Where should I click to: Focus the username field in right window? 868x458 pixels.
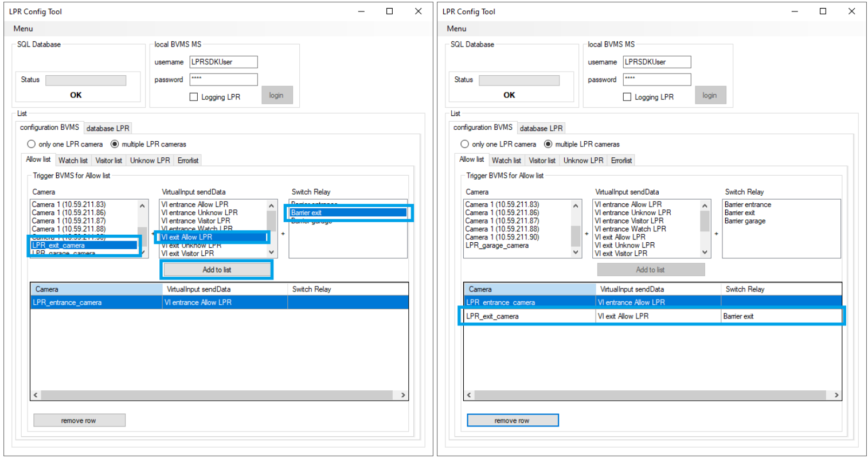click(x=656, y=62)
